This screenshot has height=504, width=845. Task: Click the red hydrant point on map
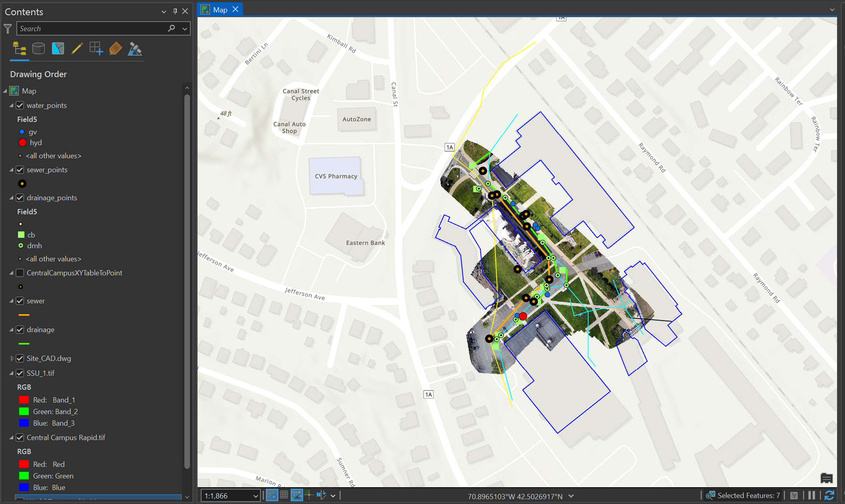pyautogui.click(x=523, y=316)
